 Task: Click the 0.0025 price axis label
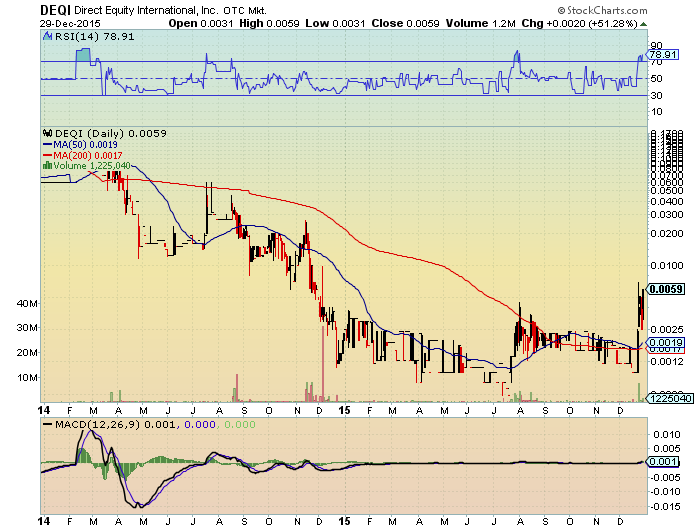tap(667, 330)
